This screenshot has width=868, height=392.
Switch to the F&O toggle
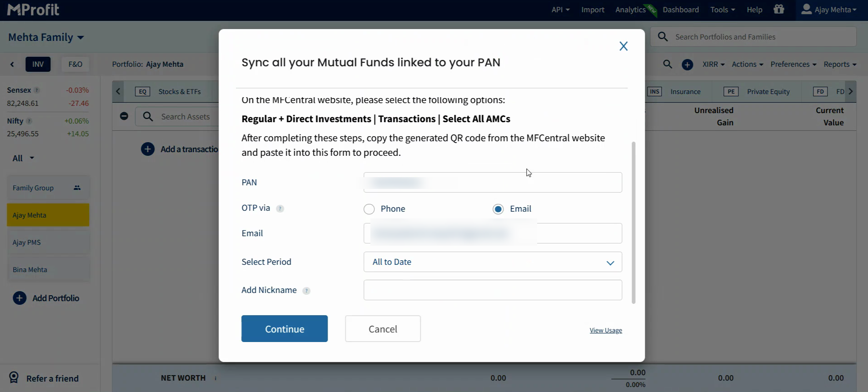click(75, 65)
